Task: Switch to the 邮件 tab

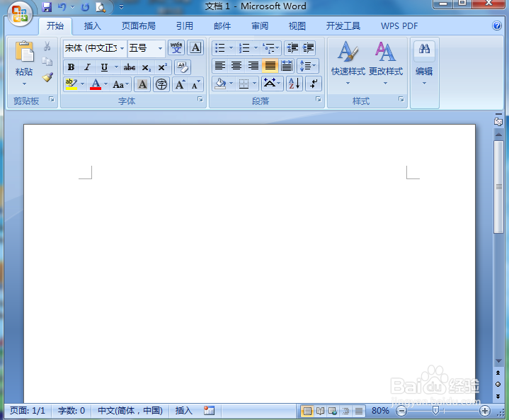Action: [222, 26]
